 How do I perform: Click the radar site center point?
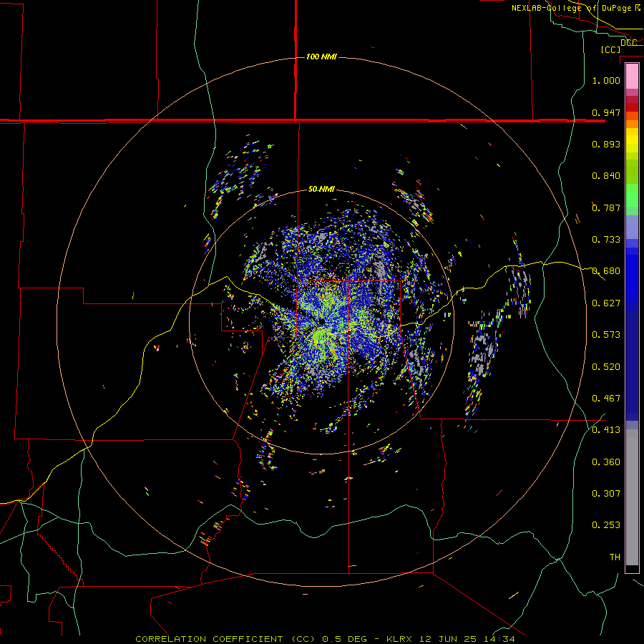coord(321,321)
